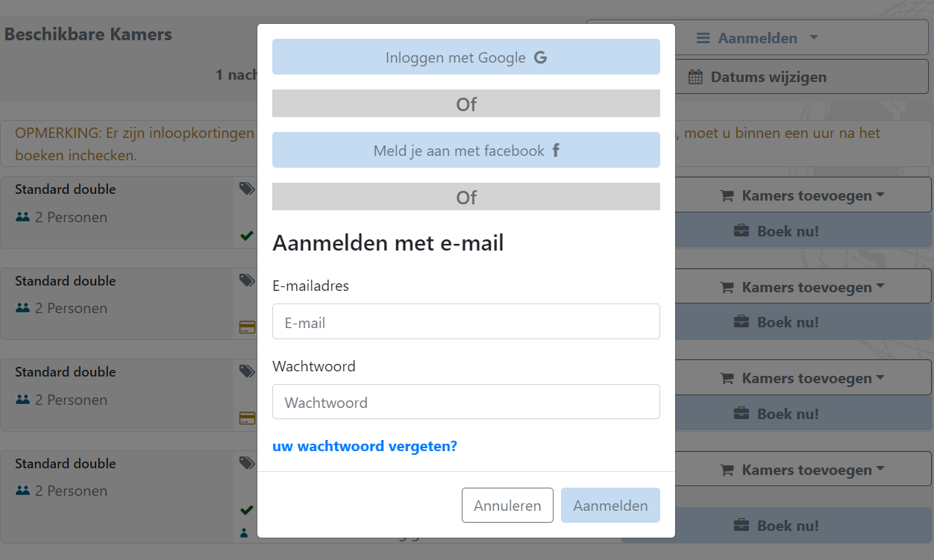Image resolution: width=934 pixels, height=560 pixels.
Task: Expand the Aanmelden dropdown arrow at top
Action: 814,38
